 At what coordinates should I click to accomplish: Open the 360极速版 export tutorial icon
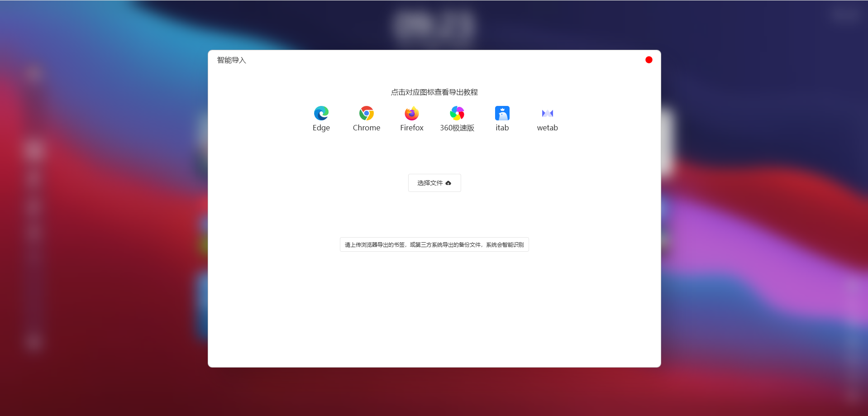click(457, 113)
